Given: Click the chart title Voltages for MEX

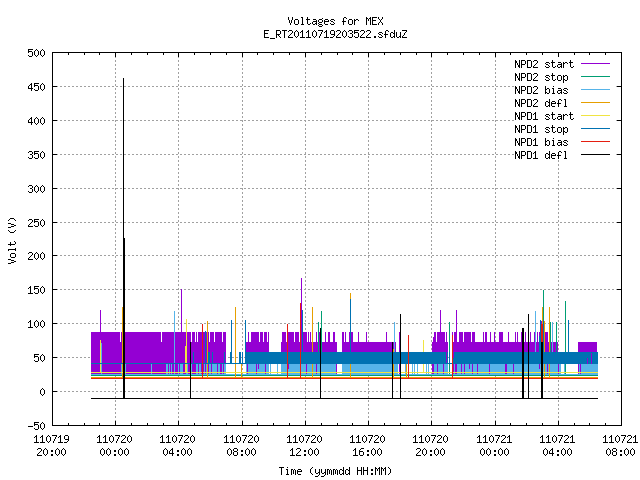Looking at the screenshot, I should [335, 21].
